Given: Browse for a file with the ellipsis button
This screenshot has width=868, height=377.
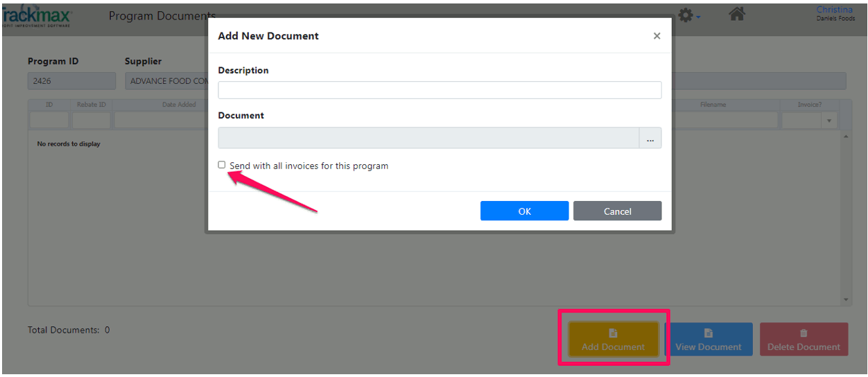Looking at the screenshot, I should click(x=650, y=139).
